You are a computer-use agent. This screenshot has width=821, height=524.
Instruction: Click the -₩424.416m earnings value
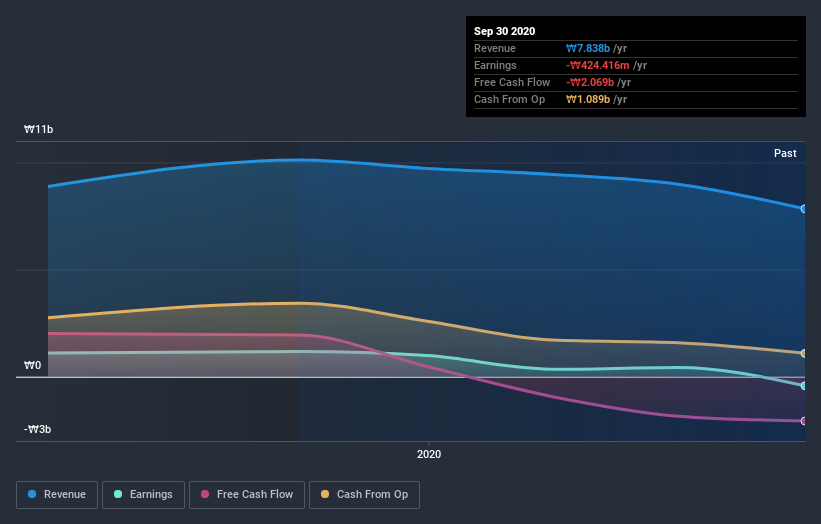click(x=597, y=65)
